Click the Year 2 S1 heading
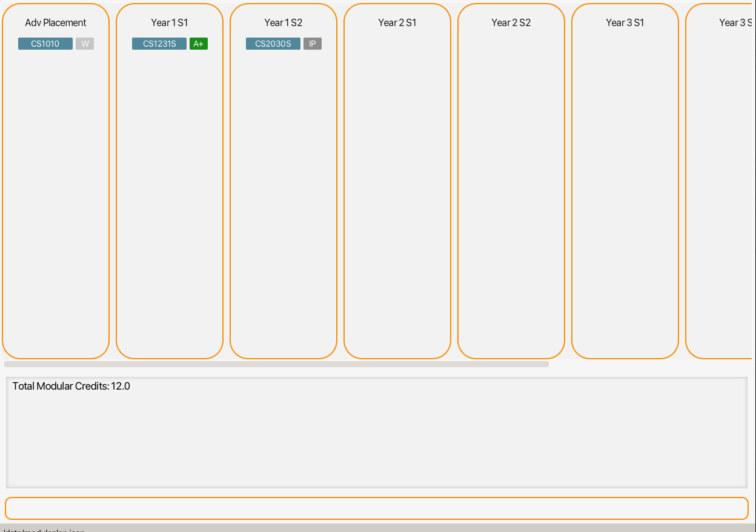The width and height of the screenshot is (756, 532). tap(397, 22)
